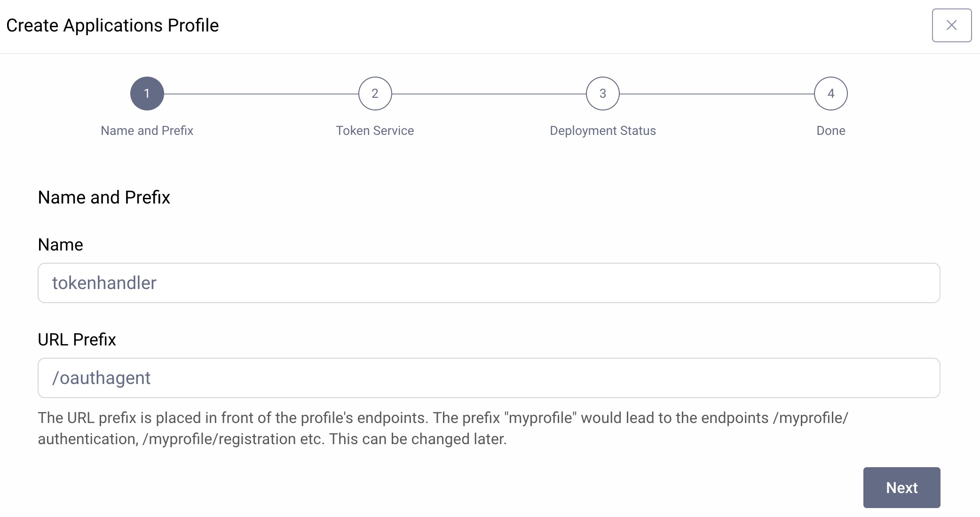Click the 'URL Prefix' field label
The image size is (980, 517).
coord(77,339)
